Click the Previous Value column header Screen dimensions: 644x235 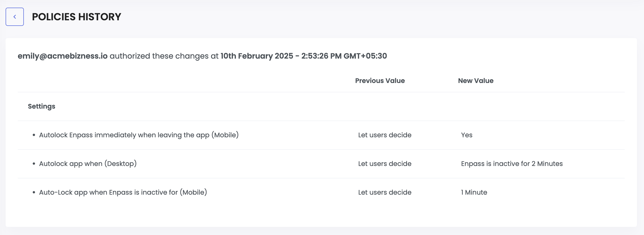pos(380,81)
